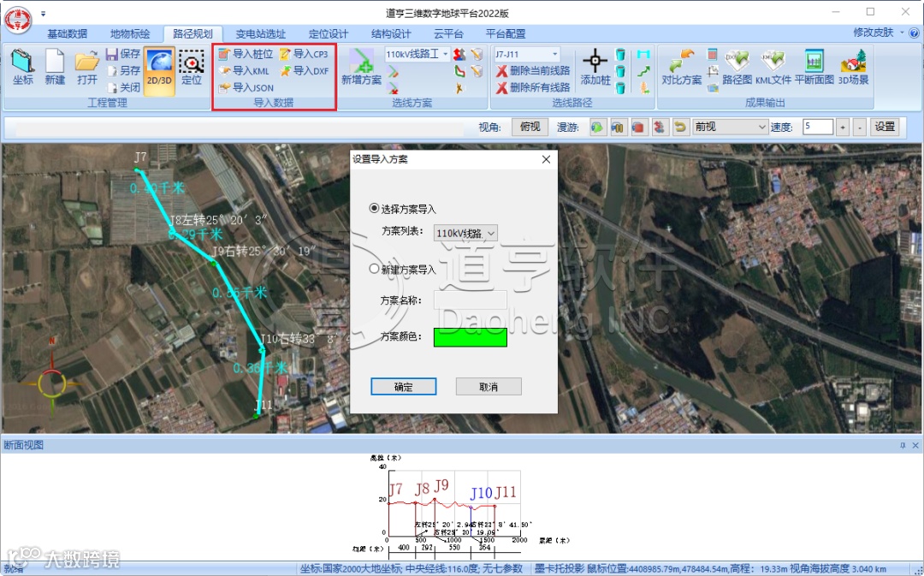Start roaming with the play icon
This screenshot has height=576, width=924.
point(597,127)
